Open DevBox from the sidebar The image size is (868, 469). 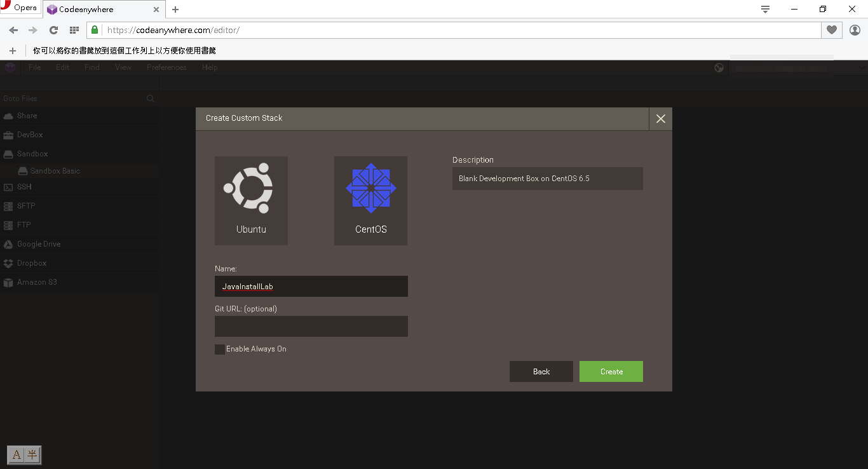coord(29,135)
